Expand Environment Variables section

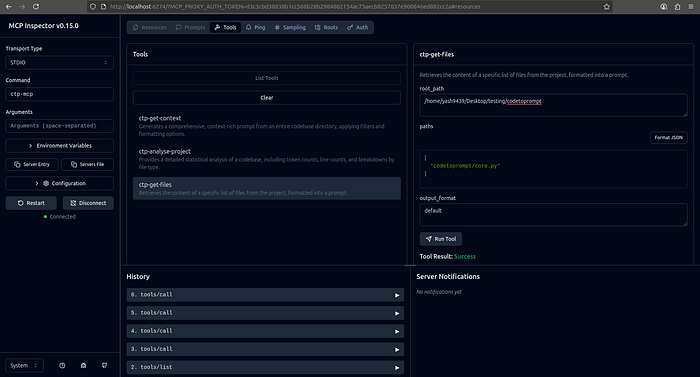(59, 146)
